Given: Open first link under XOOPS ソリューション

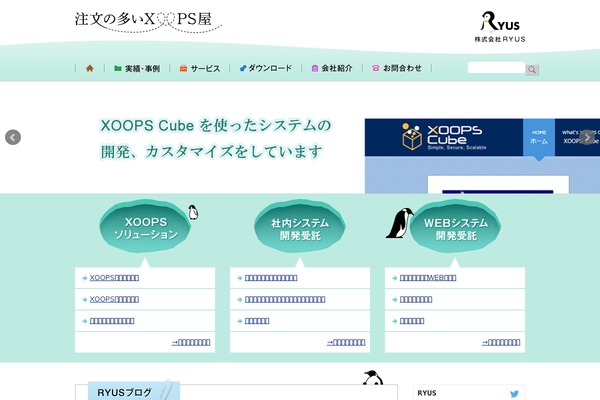Looking at the screenshot, I should [x=114, y=278].
